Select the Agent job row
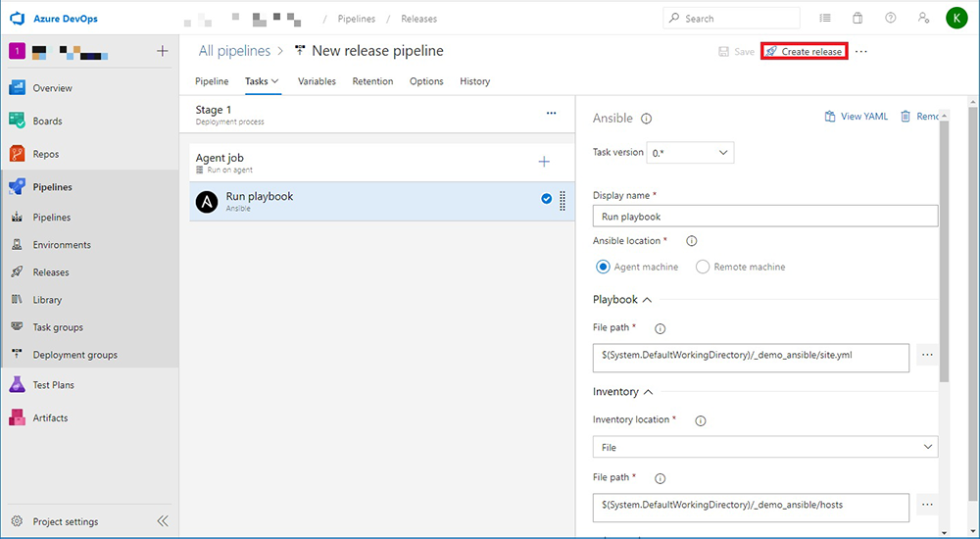The image size is (980, 539). click(382, 163)
